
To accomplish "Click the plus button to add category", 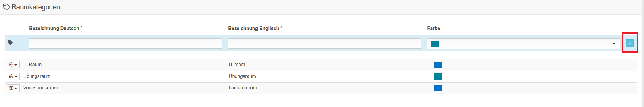I will [630, 43].
